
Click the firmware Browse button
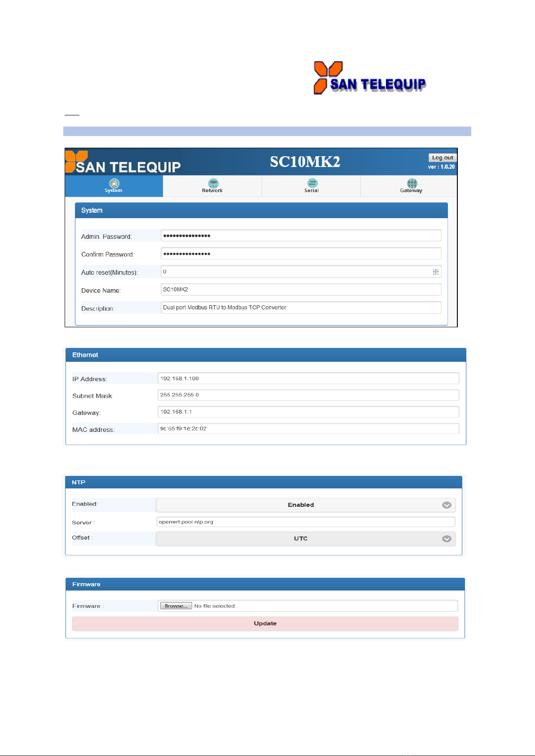[176, 606]
